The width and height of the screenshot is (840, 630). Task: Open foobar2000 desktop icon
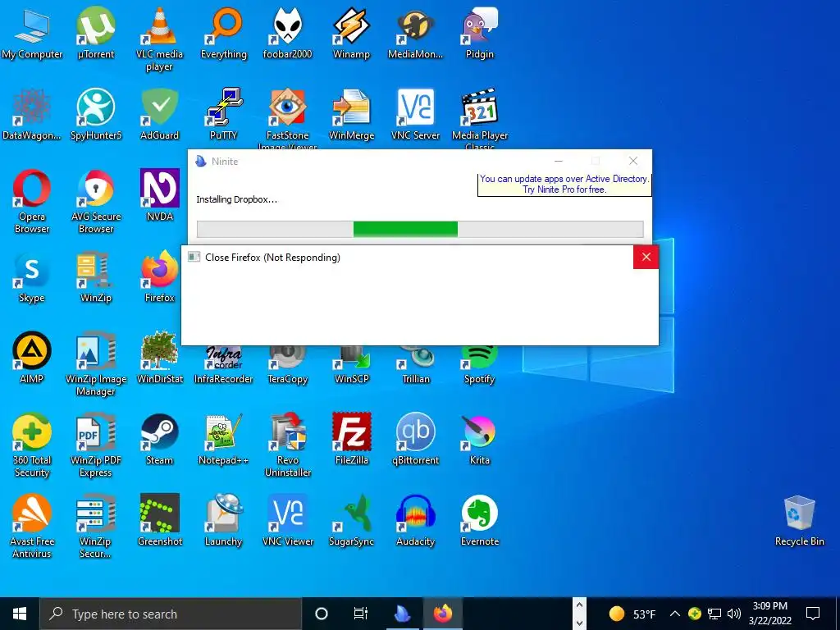[288, 33]
